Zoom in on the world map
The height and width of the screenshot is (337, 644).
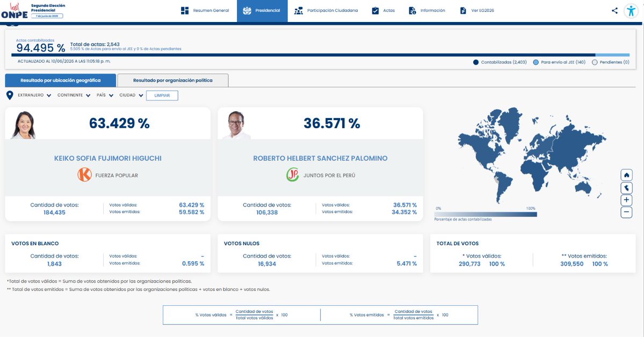tap(626, 200)
